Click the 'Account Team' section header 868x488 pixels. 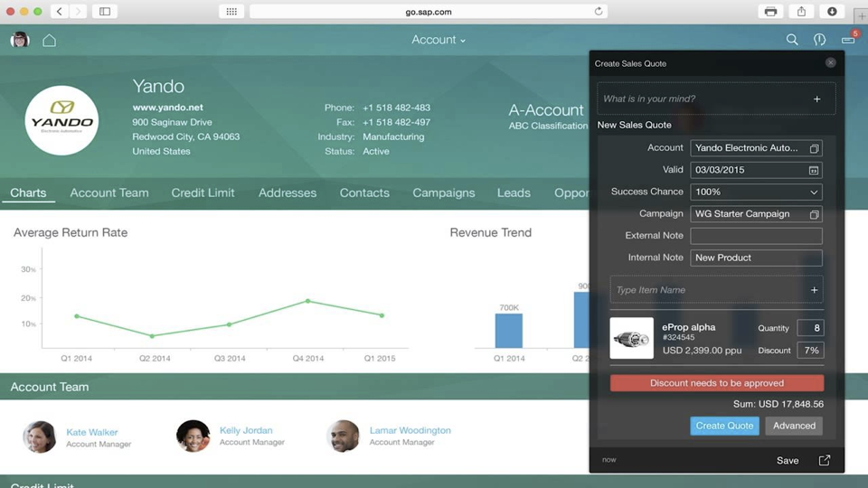49,387
